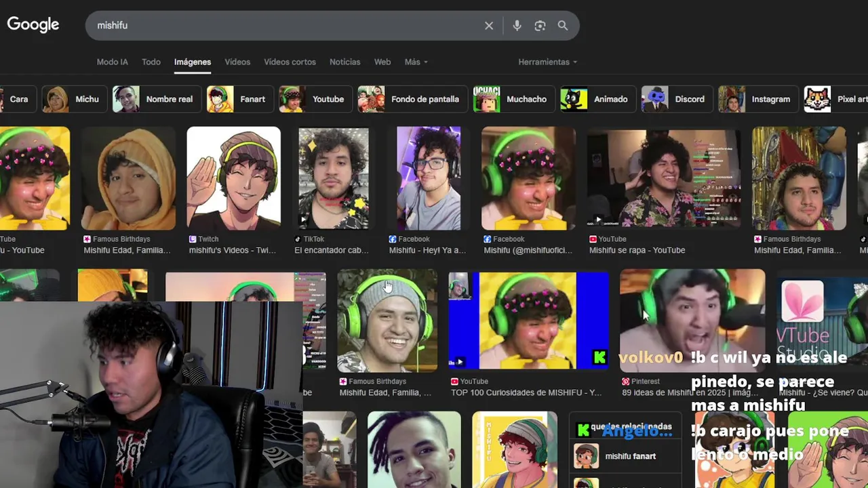Select the Discord filter chip
Viewport: 868px width, 488px height.
click(677, 99)
